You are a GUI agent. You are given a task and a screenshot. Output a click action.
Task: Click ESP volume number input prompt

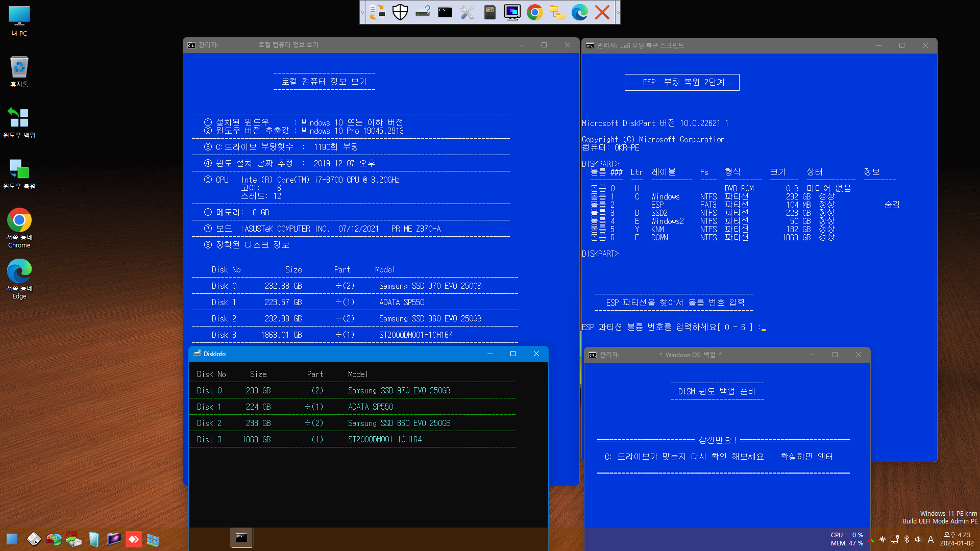click(674, 327)
